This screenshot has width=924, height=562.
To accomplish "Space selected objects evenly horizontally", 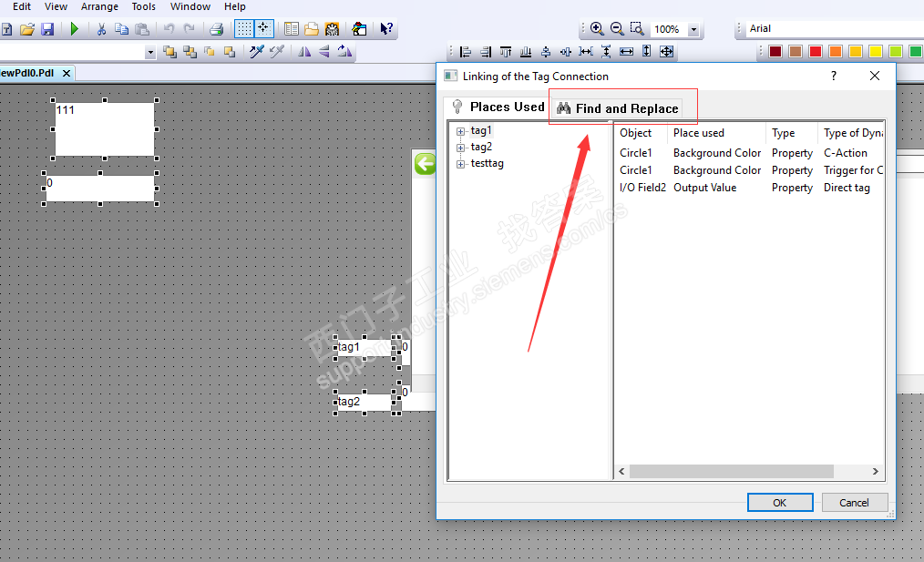I will point(586,52).
